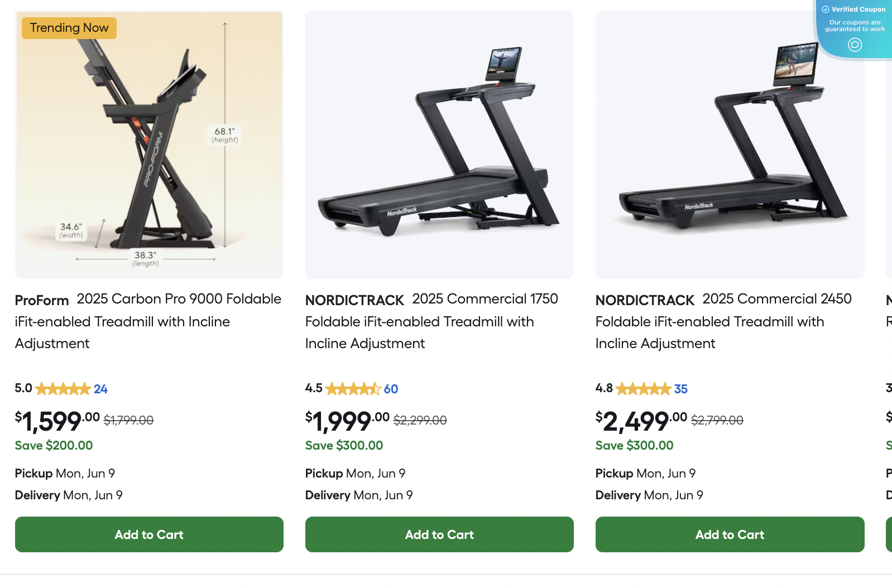Click the house icon in the Verified Coupon widget
892x588 pixels.
(854, 45)
